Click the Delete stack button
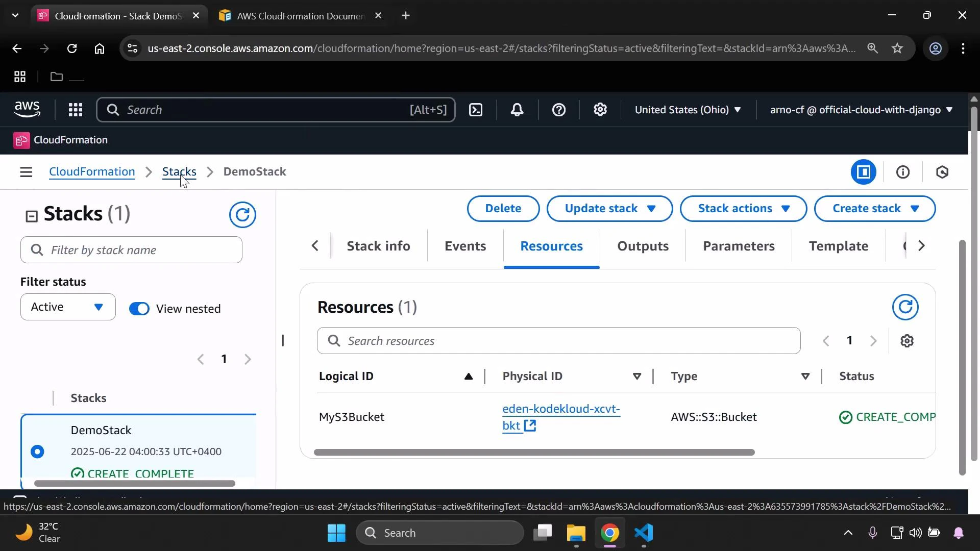 point(503,208)
